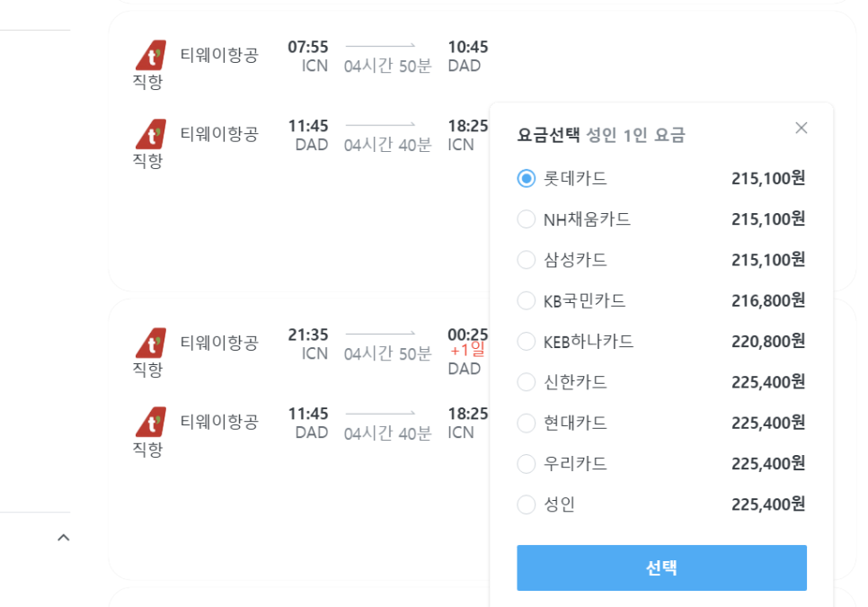Click T'way logo on 21:35 ICN flight

pyautogui.click(x=151, y=343)
